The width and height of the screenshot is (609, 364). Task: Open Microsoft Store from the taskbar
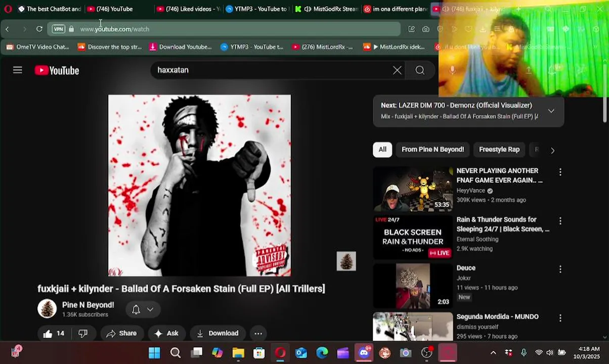(259, 353)
